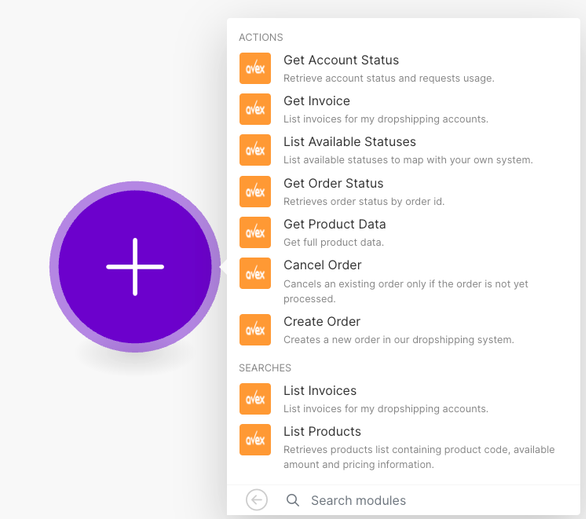The width and height of the screenshot is (586, 519).
Task: Click the magnifying glass search icon
Action: 293,500
